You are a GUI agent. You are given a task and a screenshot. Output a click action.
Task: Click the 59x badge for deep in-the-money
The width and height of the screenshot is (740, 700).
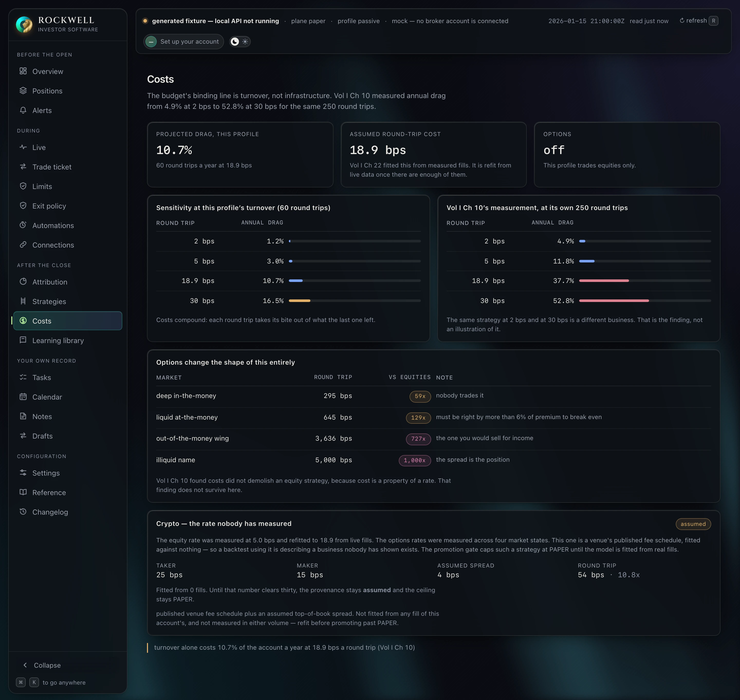pyautogui.click(x=420, y=396)
